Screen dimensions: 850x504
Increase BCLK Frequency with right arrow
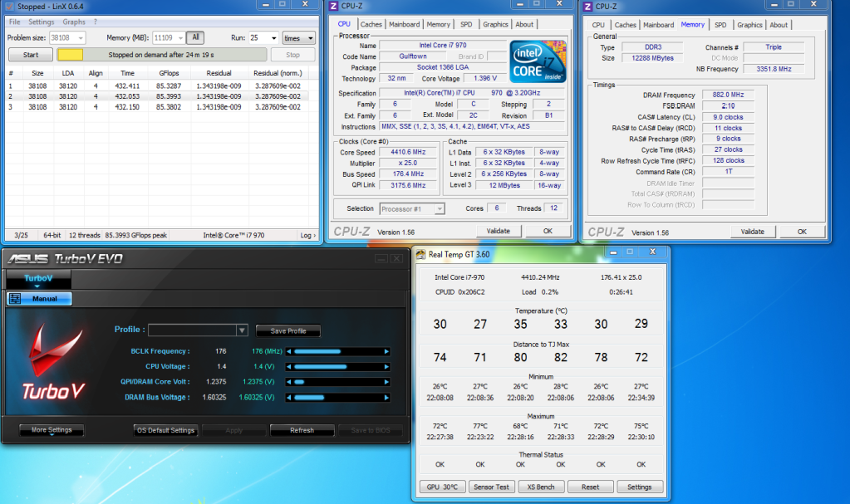tap(386, 352)
